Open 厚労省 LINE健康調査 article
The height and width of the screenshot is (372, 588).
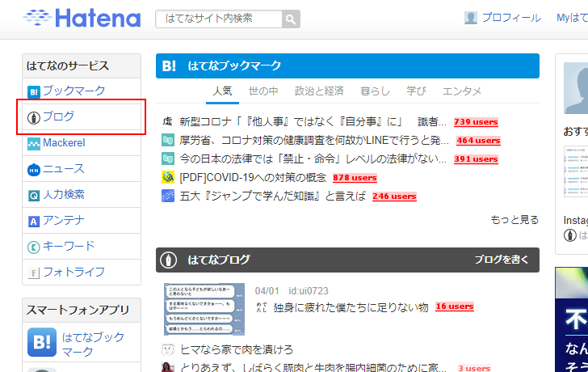[314, 141]
